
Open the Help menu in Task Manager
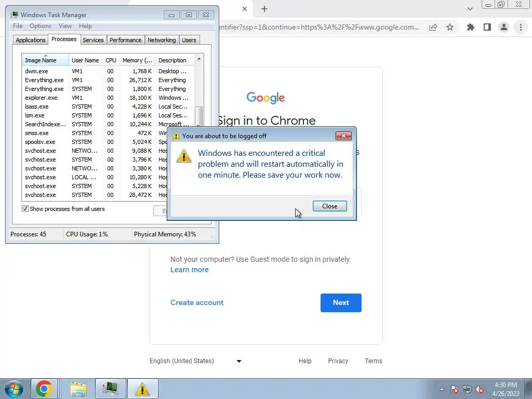point(85,26)
